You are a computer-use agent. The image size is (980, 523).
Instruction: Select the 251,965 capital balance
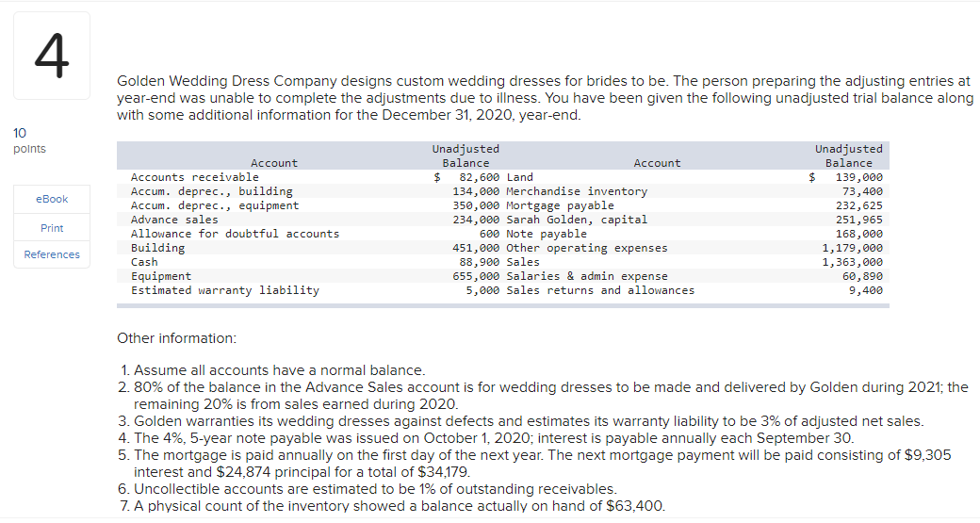coord(859,220)
